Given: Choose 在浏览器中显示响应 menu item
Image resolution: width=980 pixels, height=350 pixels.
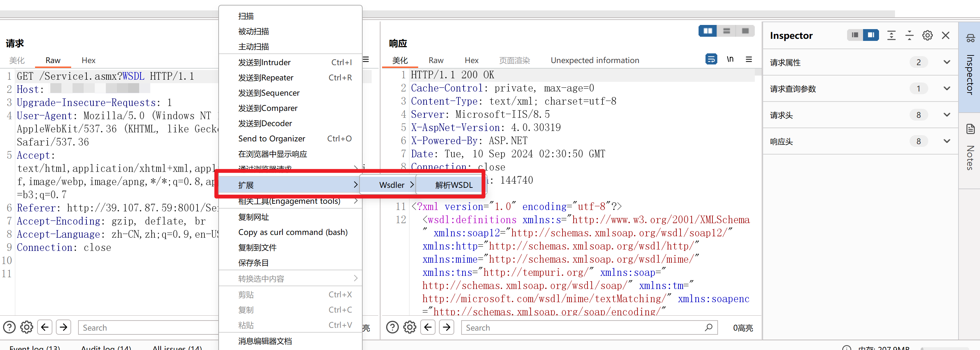Looking at the screenshot, I should 290,154.
